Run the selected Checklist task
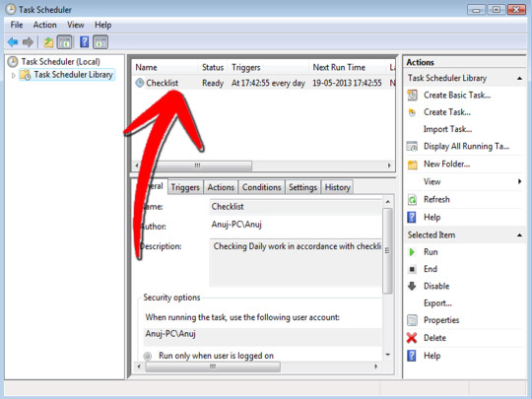 coord(431,252)
